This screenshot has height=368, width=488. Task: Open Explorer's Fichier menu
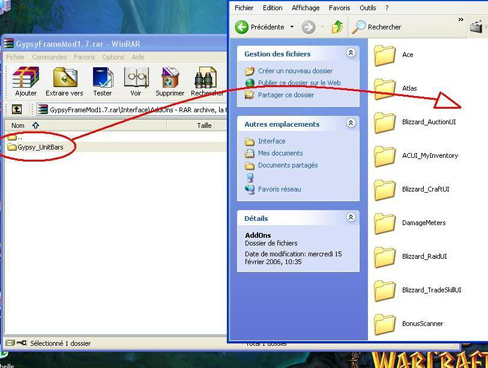pyautogui.click(x=244, y=8)
